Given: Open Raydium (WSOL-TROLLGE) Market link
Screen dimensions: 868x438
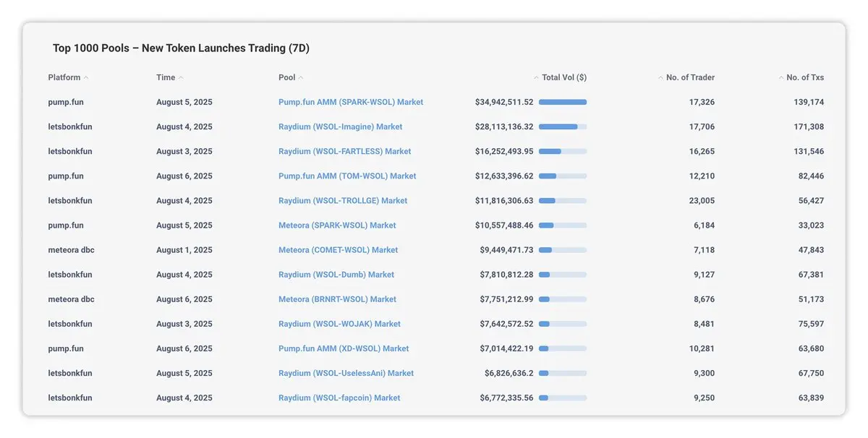Looking at the screenshot, I should coord(343,201).
